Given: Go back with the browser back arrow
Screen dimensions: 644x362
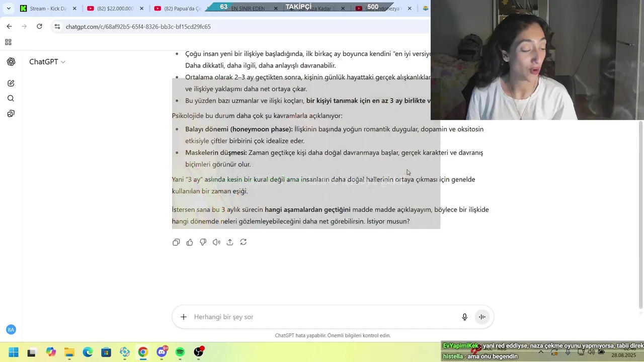Looking at the screenshot, I should (9, 27).
